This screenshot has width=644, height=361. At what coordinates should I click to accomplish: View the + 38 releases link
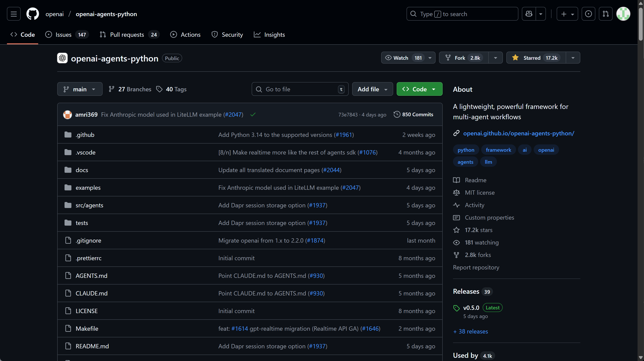click(x=470, y=332)
